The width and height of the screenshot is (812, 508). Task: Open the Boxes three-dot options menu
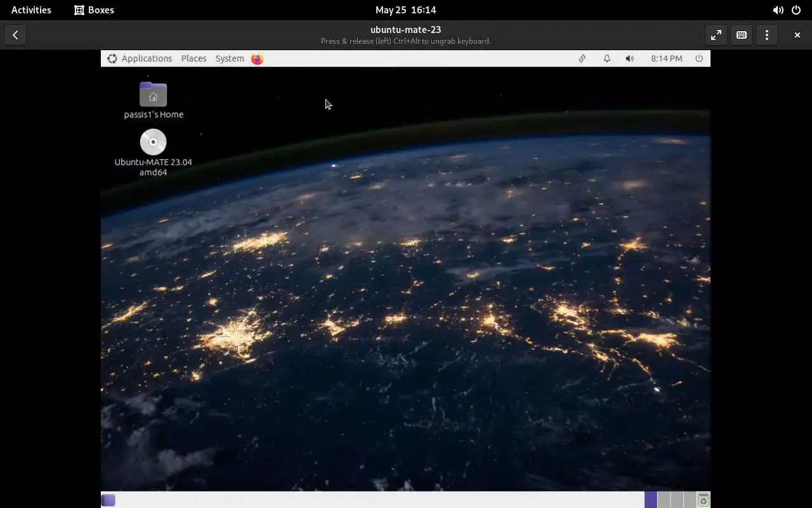(x=767, y=35)
